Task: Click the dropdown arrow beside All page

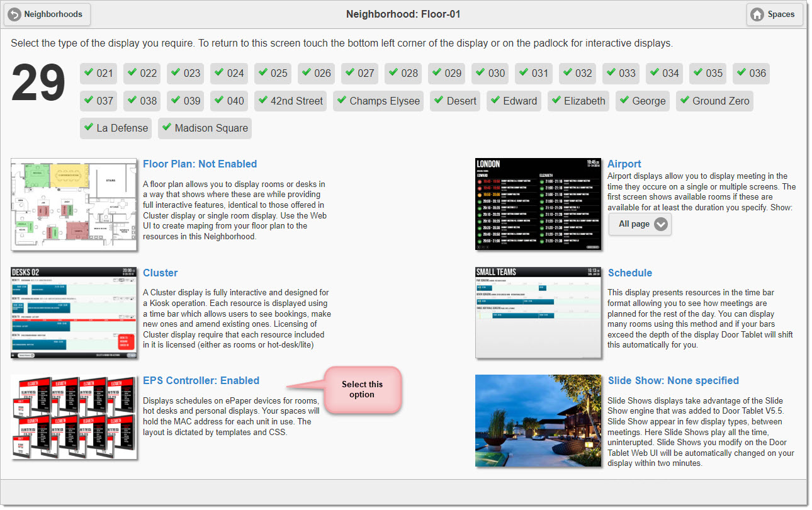Action: point(660,224)
